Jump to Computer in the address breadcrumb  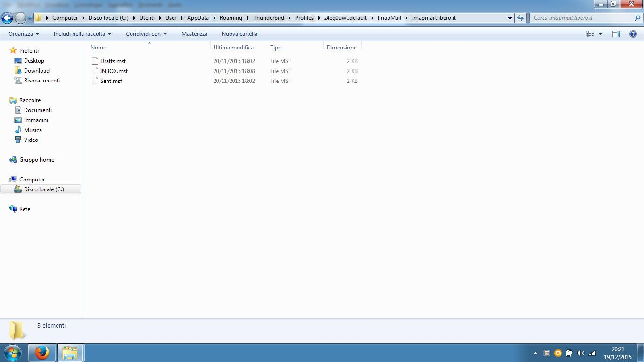(x=65, y=18)
